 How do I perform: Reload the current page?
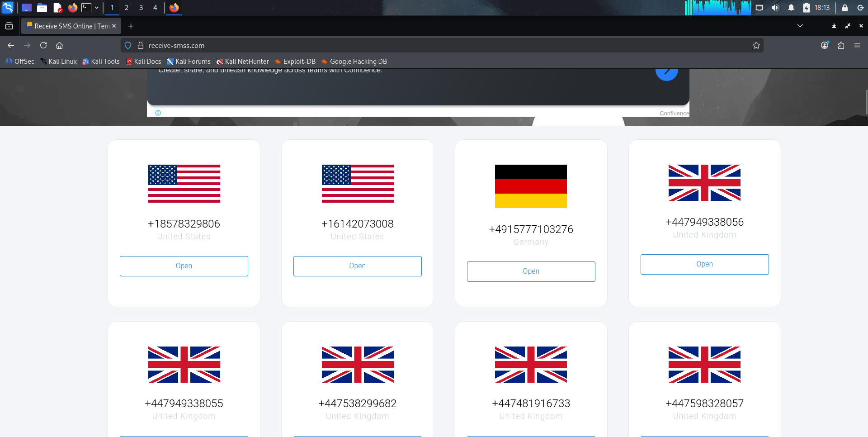pyautogui.click(x=43, y=45)
